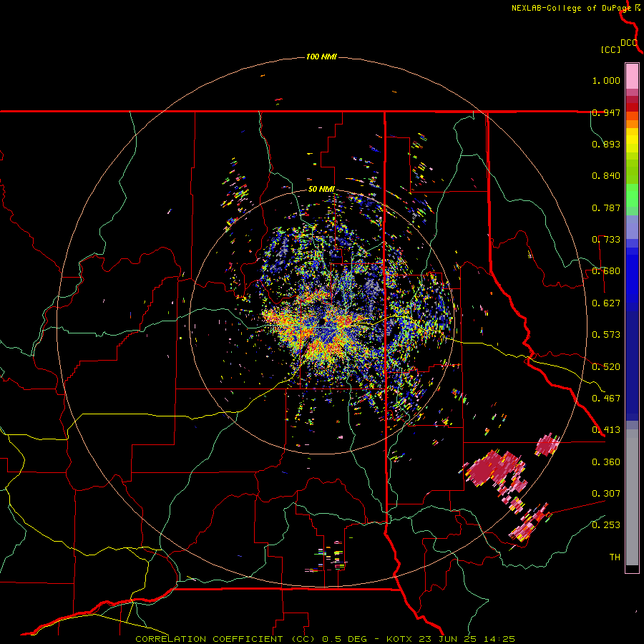Click the 0.360 scale value
The width and height of the screenshot is (644, 644).
click(606, 462)
